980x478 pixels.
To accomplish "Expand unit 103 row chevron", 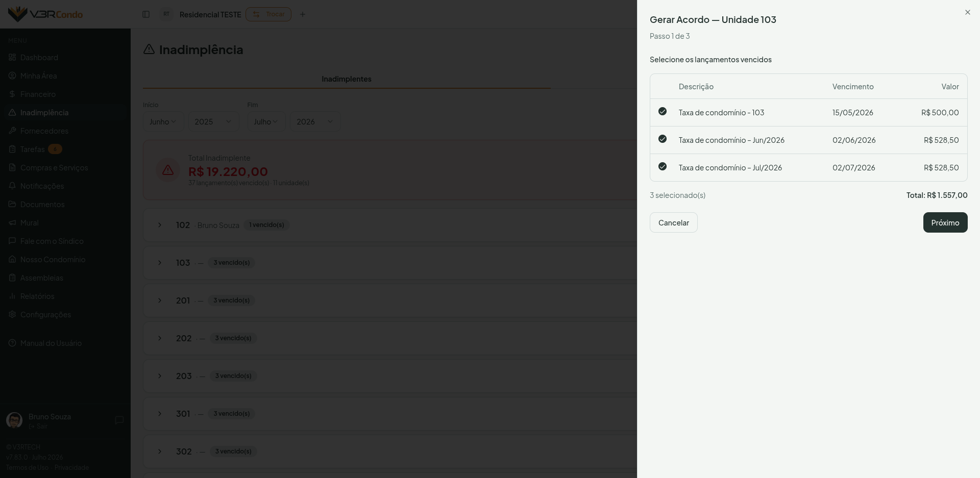I will [x=160, y=263].
